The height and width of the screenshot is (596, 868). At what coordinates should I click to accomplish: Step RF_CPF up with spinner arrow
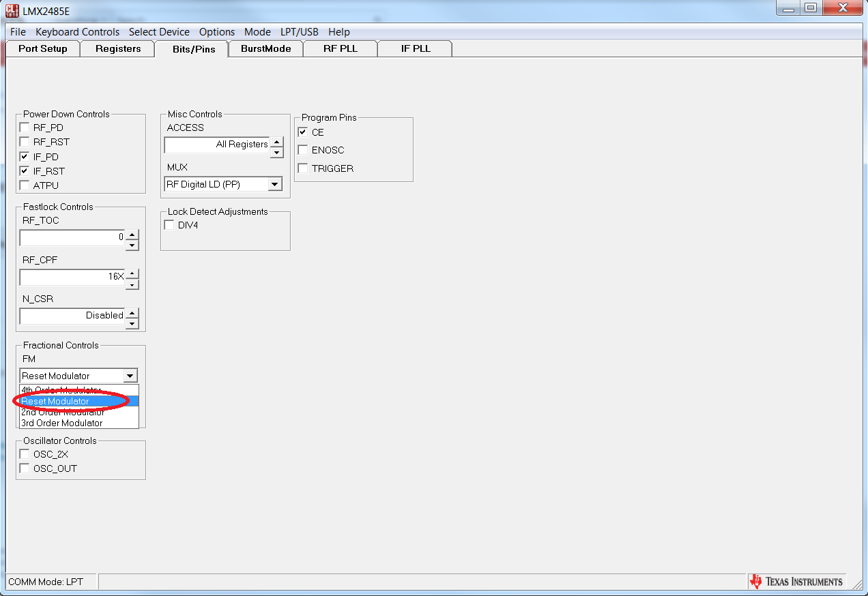coord(132,274)
